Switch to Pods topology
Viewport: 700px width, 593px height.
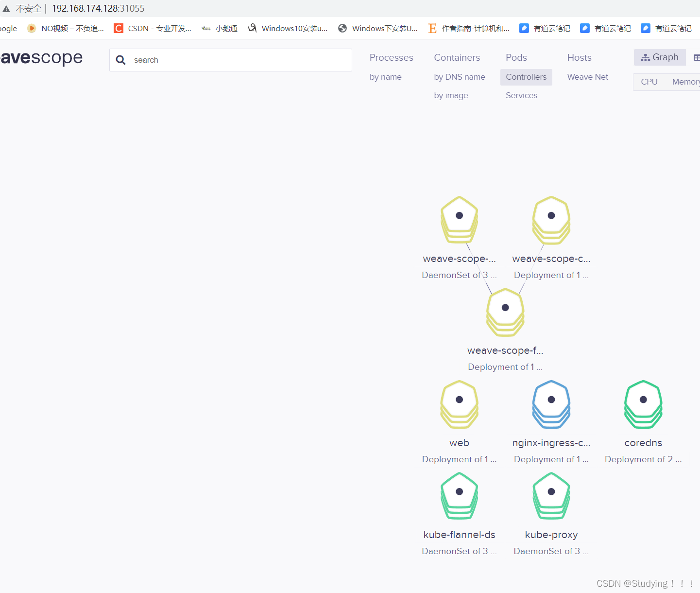click(516, 57)
